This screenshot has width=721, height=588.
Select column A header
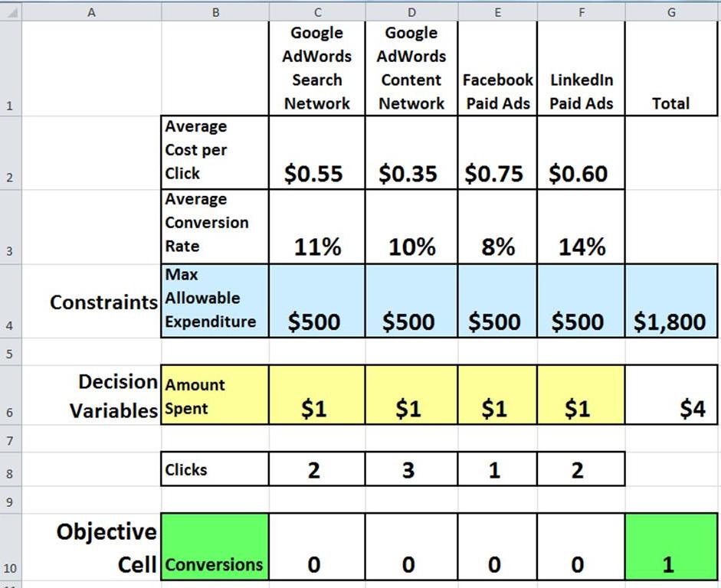coord(91,12)
